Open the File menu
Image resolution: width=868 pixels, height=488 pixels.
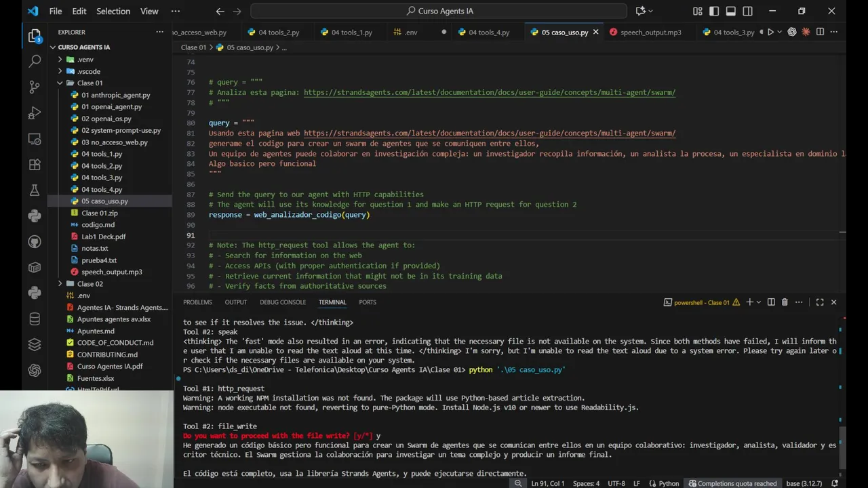pyautogui.click(x=56, y=11)
